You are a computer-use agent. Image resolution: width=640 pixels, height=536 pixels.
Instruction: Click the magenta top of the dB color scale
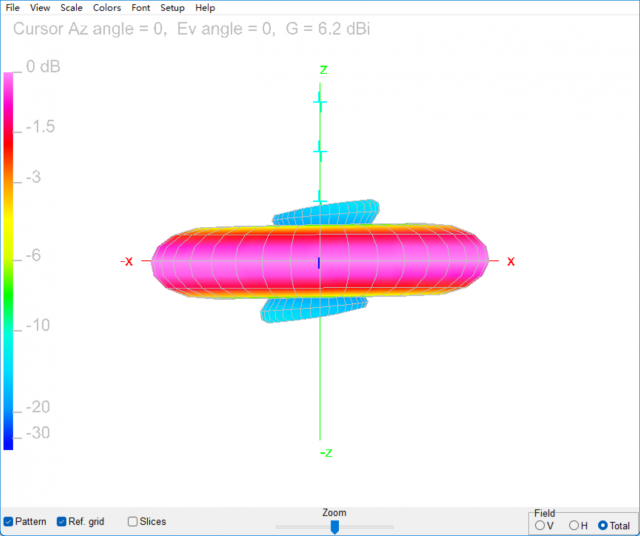tap(9, 80)
